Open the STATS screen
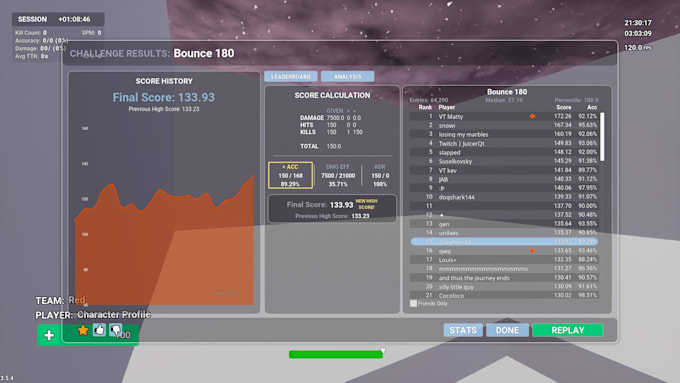Viewport: 680px width, 383px height. [x=463, y=330]
